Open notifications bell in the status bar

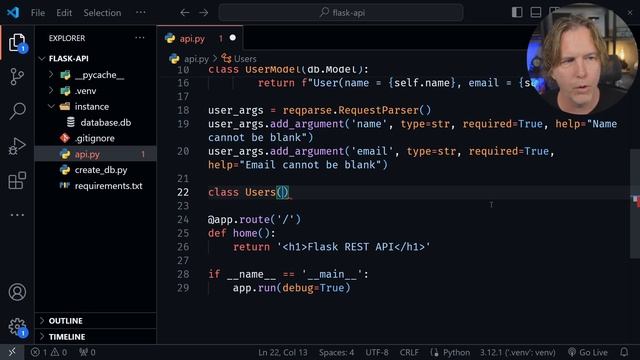624,352
